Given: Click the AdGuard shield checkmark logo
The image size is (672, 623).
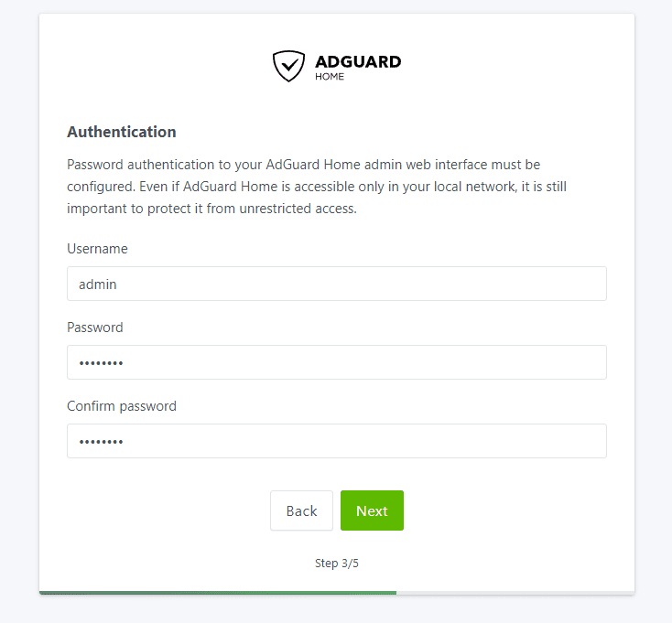Looking at the screenshot, I should 288,66.
